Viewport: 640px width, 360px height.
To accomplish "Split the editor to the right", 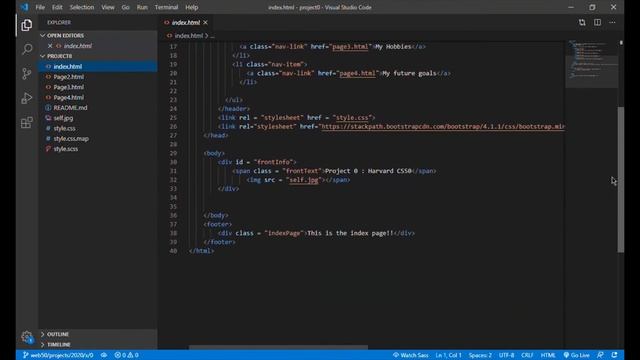I will pyautogui.click(x=597, y=22).
